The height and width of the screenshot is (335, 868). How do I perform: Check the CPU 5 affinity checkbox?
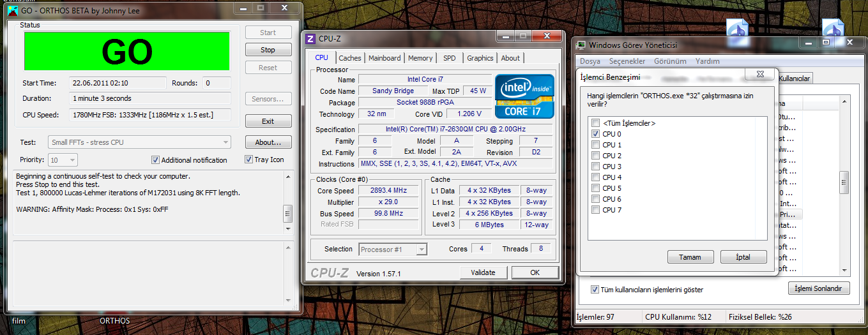596,188
